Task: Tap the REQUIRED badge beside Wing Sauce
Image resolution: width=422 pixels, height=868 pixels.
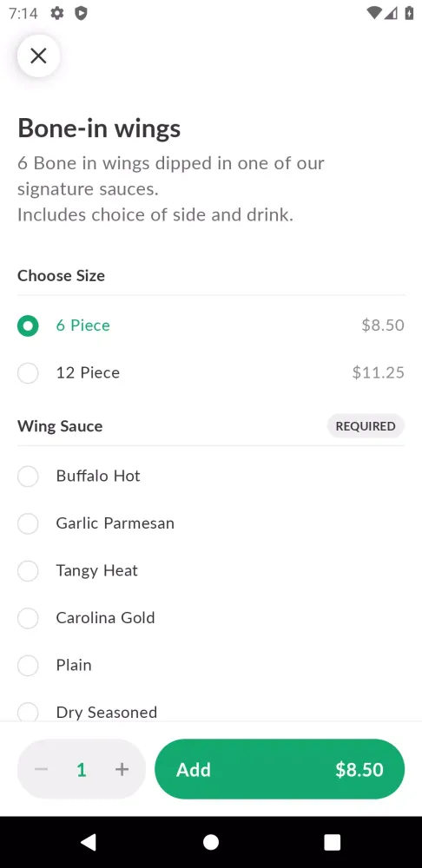Action: tap(366, 426)
